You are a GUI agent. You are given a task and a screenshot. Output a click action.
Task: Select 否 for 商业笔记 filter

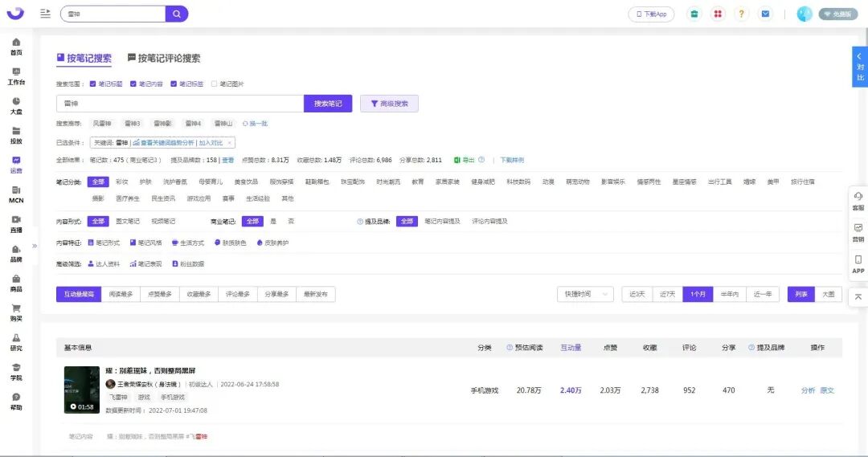(x=291, y=222)
